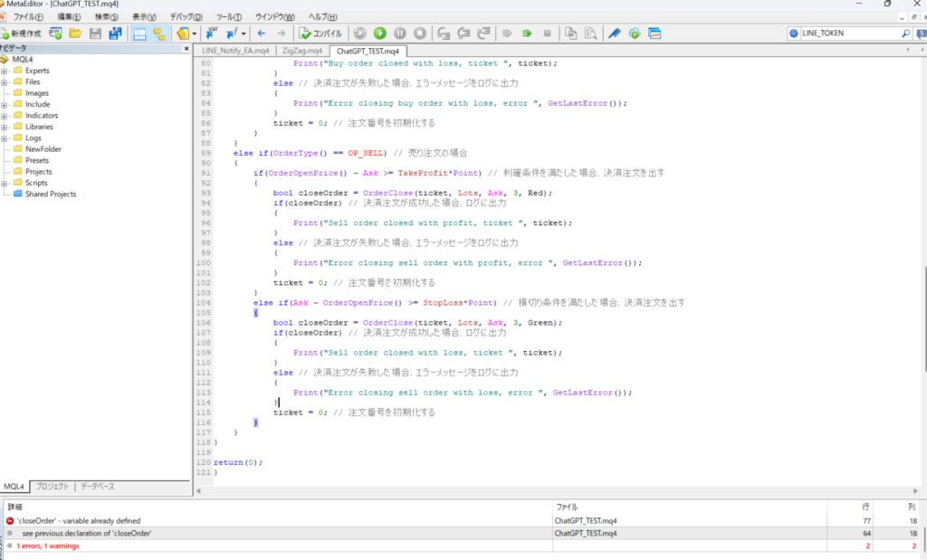Image resolution: width=927 pixels, height=560 pixels.
Task: Expand the Experts folder
Action: click(5, 71)
